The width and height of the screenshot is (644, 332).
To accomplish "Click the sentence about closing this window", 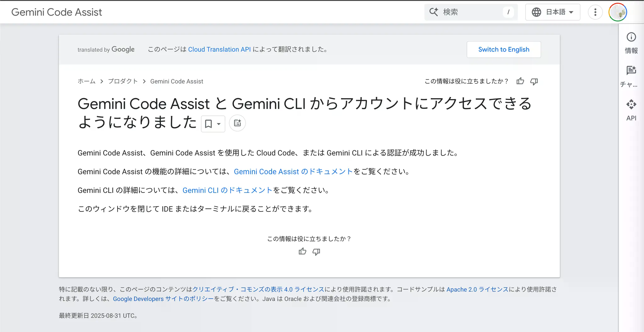I will pos(196,209).
